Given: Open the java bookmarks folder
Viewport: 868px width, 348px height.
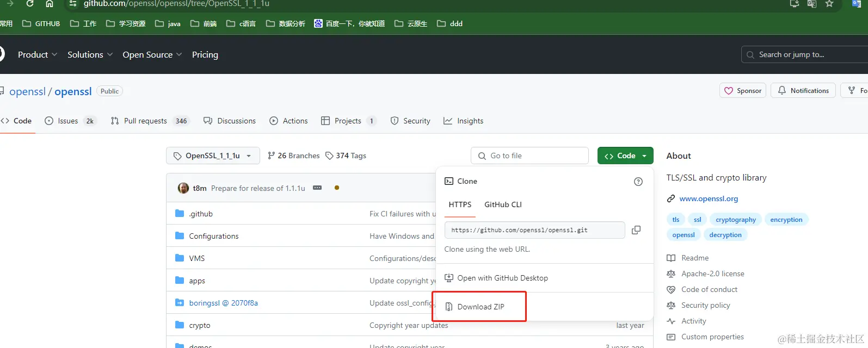Looking at the screenshot, I should coord(168,23).
